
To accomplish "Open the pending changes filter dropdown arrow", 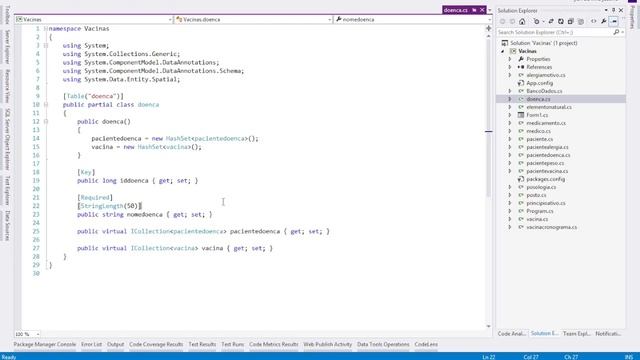I will 543,22.
